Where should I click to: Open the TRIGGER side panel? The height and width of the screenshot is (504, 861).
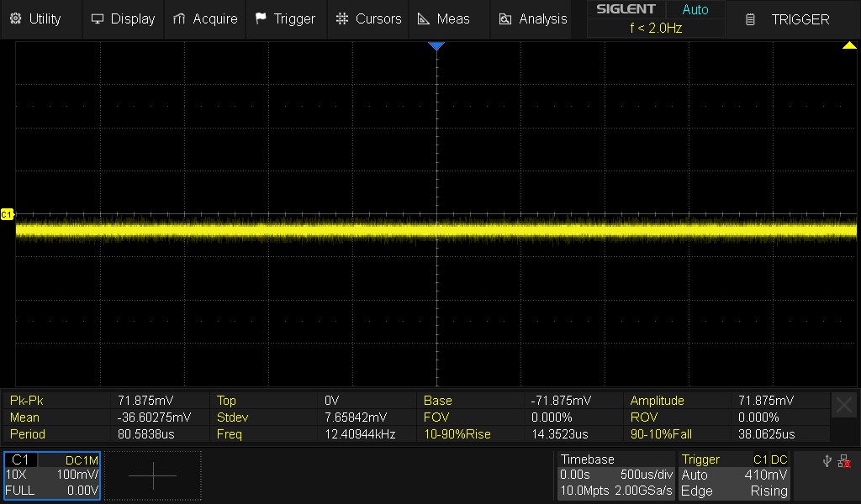tap(793, 20)
